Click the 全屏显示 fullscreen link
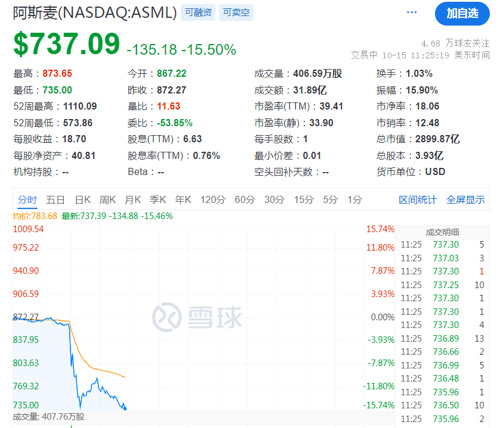 pos(465,200)
